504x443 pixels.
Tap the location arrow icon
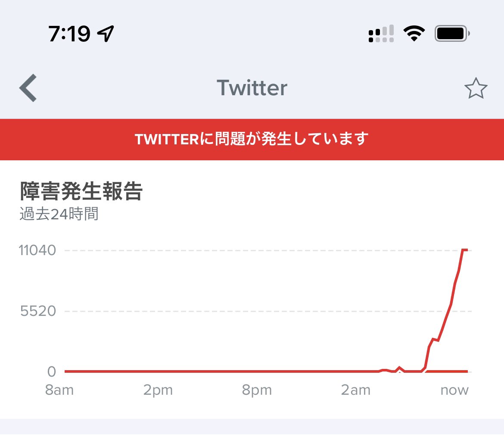[106, 34]
